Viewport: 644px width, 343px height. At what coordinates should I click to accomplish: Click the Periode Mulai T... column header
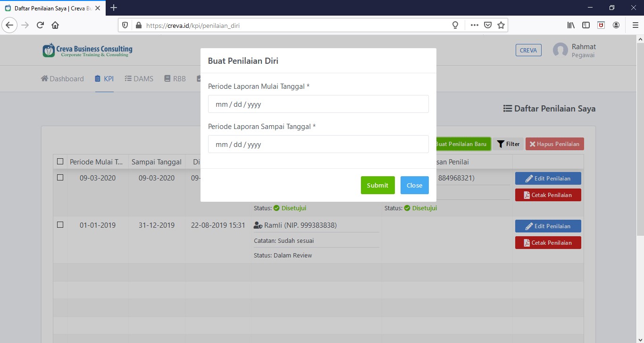point(97,162)
